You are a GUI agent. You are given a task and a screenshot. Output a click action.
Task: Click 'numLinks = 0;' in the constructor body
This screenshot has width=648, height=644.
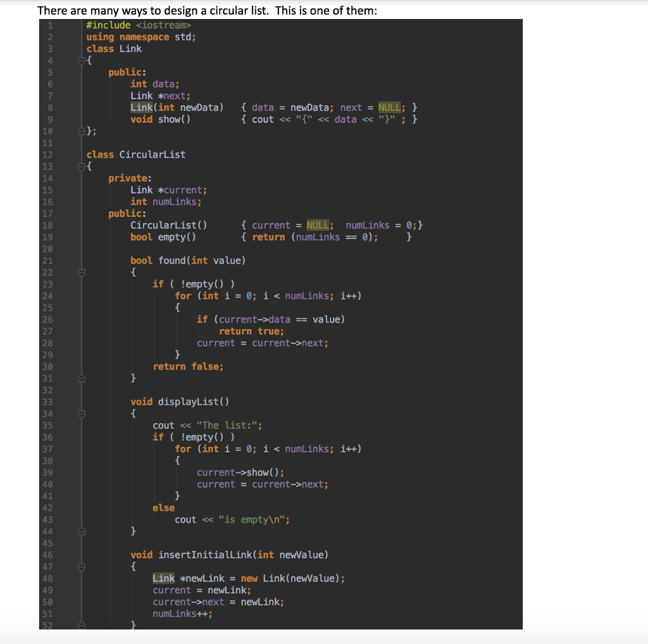(x=381, y=226)
